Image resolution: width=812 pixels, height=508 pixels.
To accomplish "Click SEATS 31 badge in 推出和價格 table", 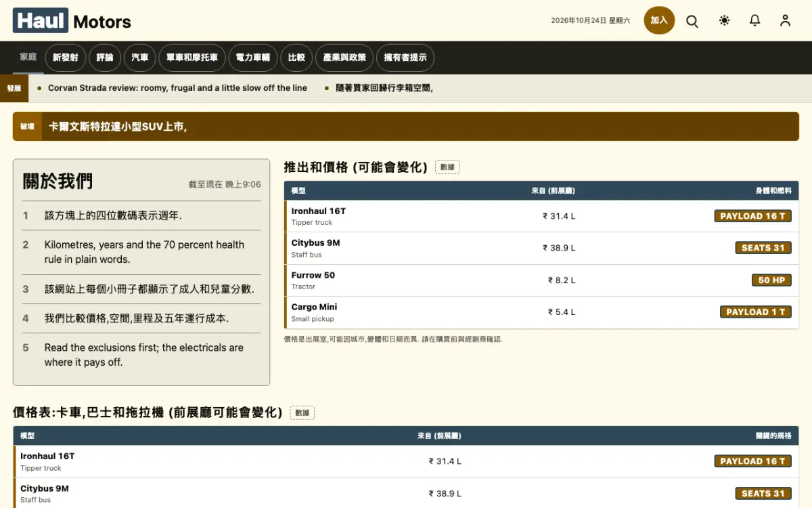I will 763,248.
